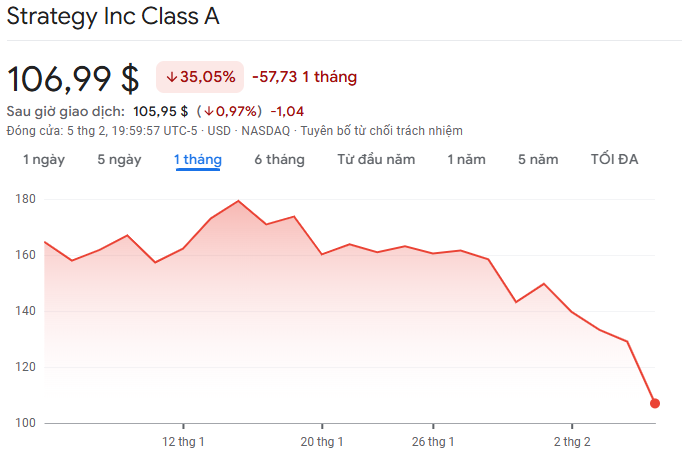Select the 1 ngày time range tab
682x457 pixels.
click(x=43, y=160)
